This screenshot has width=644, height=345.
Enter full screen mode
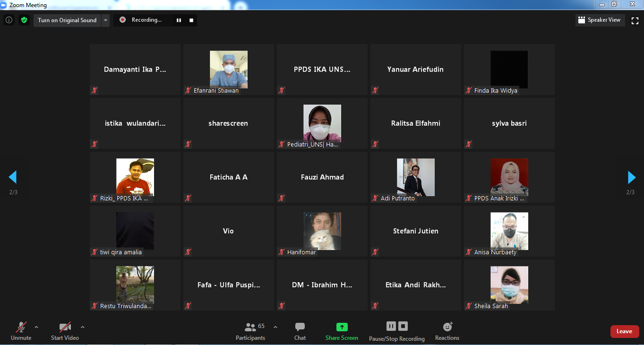pyautogui.click(x=635, y=20)
